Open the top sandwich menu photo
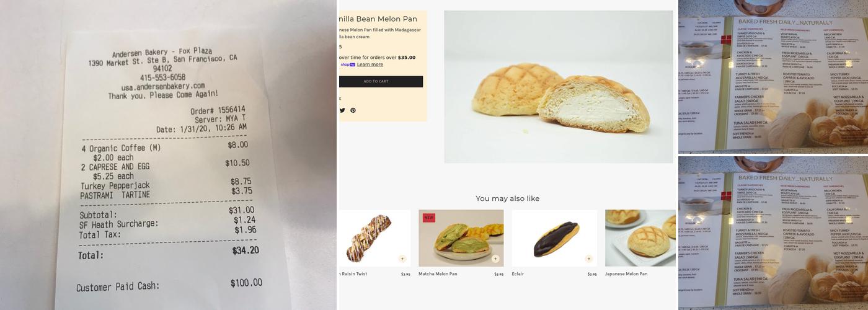Viewport: 868px width, 310px height. (x=773, y=76)
